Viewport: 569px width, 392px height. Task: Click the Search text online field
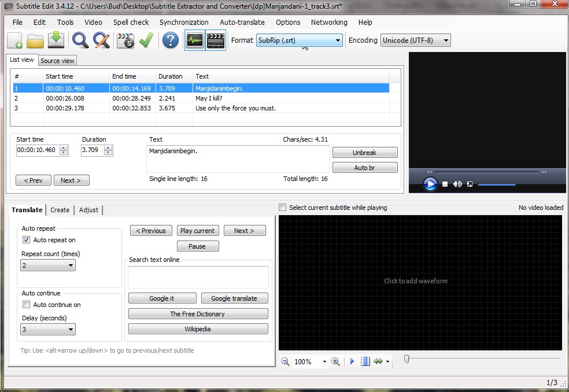[x=198, y=277]
